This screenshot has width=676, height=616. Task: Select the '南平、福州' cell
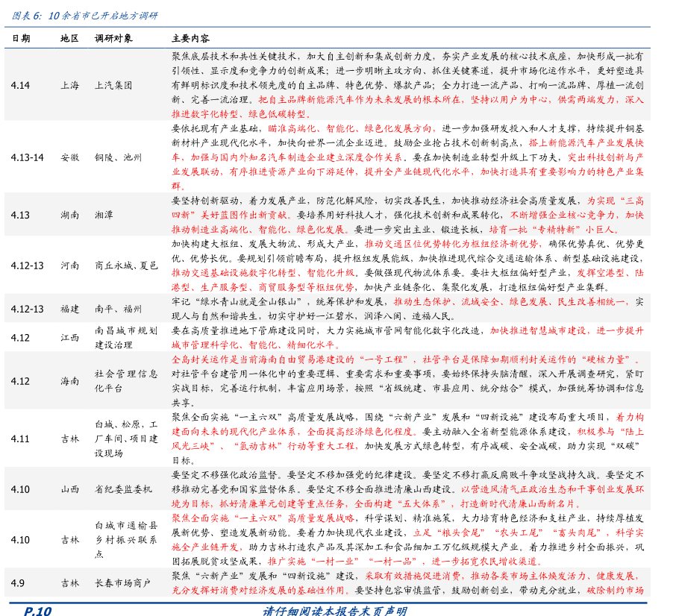tap(118, 309)
